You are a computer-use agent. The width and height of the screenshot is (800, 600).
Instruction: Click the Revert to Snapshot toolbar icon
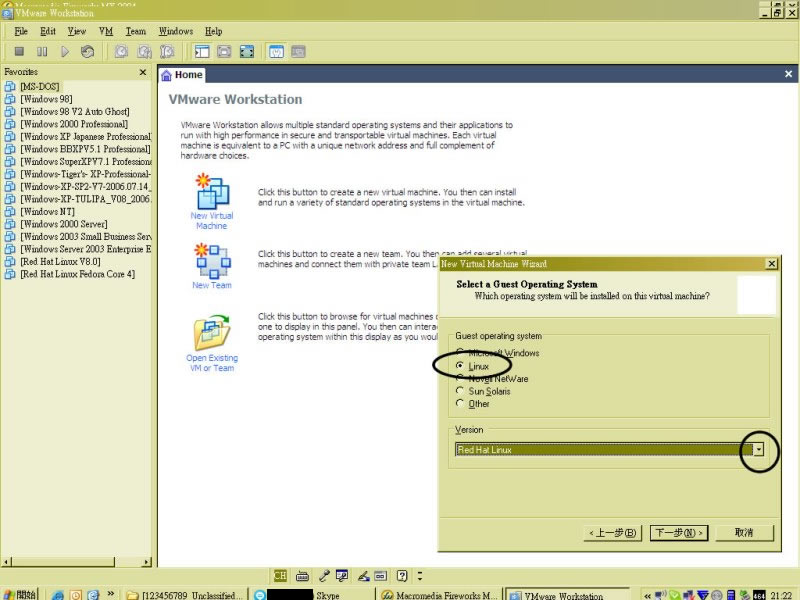point(144,52)
